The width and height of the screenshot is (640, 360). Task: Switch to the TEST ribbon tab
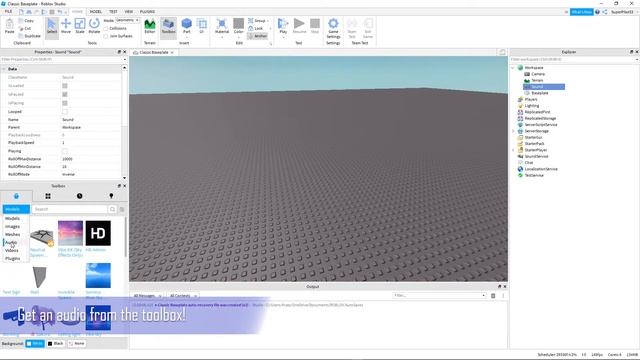tap(113, 11)
